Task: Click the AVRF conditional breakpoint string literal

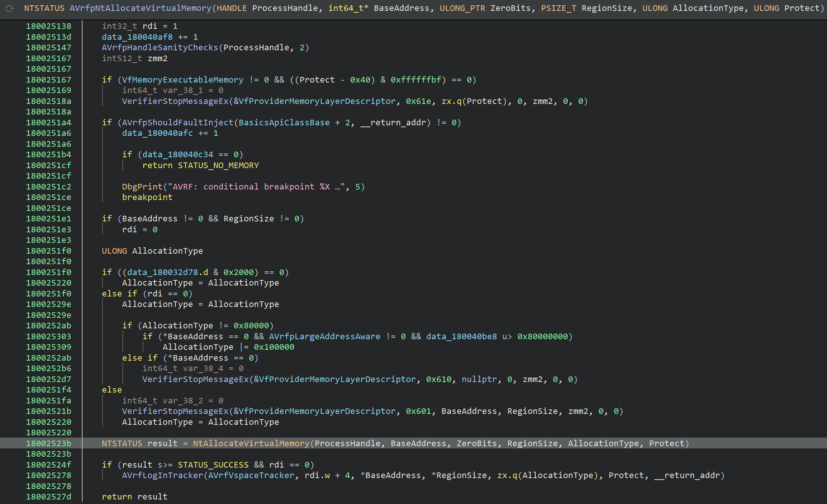Action: pos(256,187)
